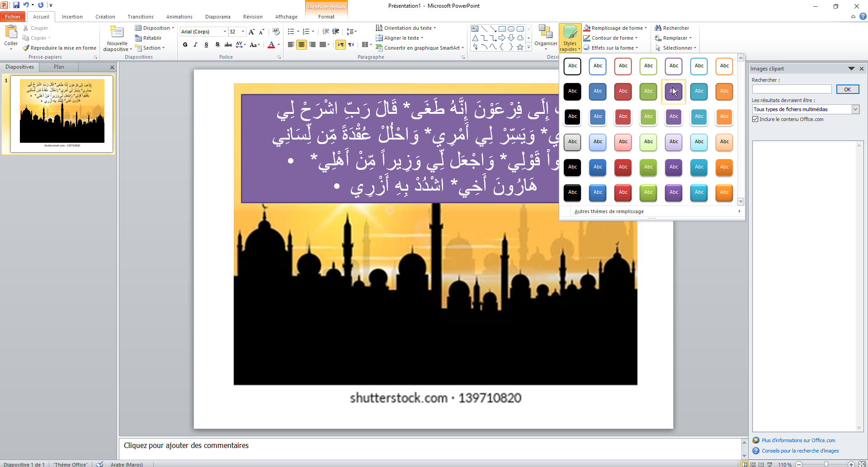Open the font color dropdown arrow
Image resolution: width=868 pixels, height=467 pixels.
279,45
